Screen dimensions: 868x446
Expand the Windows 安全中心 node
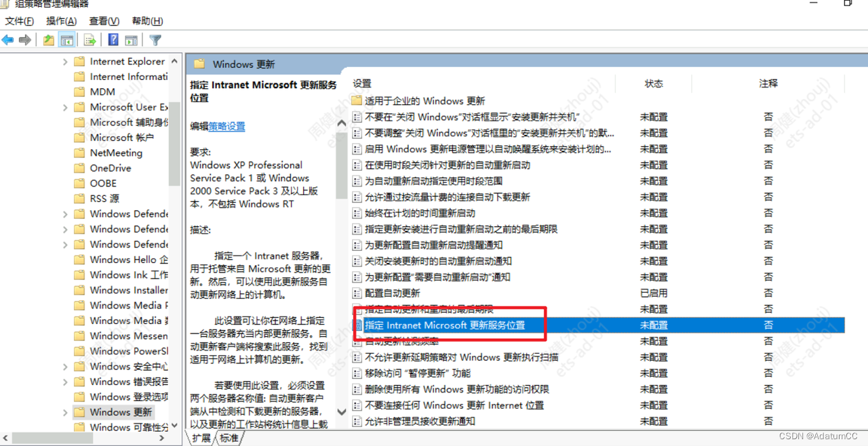(x=64, y=366)
